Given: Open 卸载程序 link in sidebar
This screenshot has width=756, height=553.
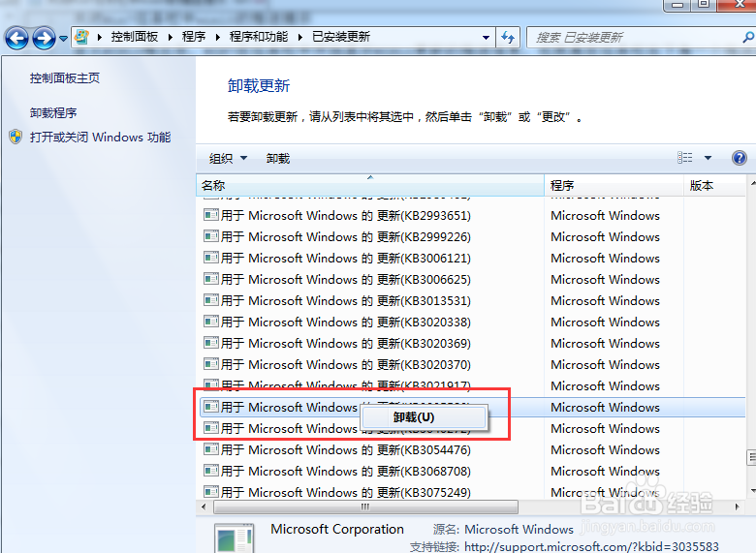Looking at the screenshot, I should click(53, 112).
